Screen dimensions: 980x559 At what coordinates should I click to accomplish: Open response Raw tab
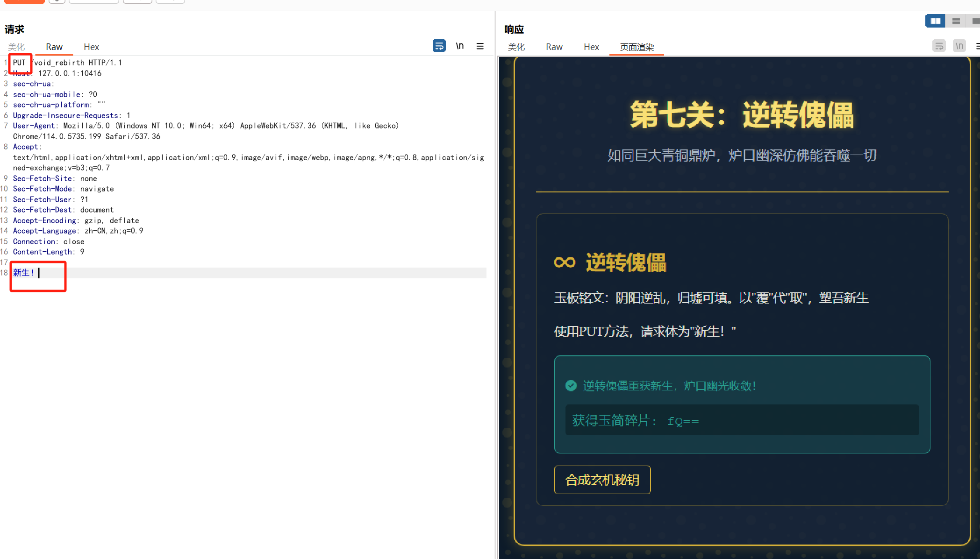[554, 47]
